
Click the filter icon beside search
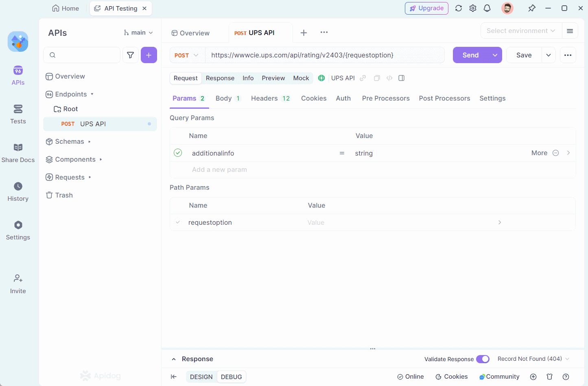[x=131, y=55]
